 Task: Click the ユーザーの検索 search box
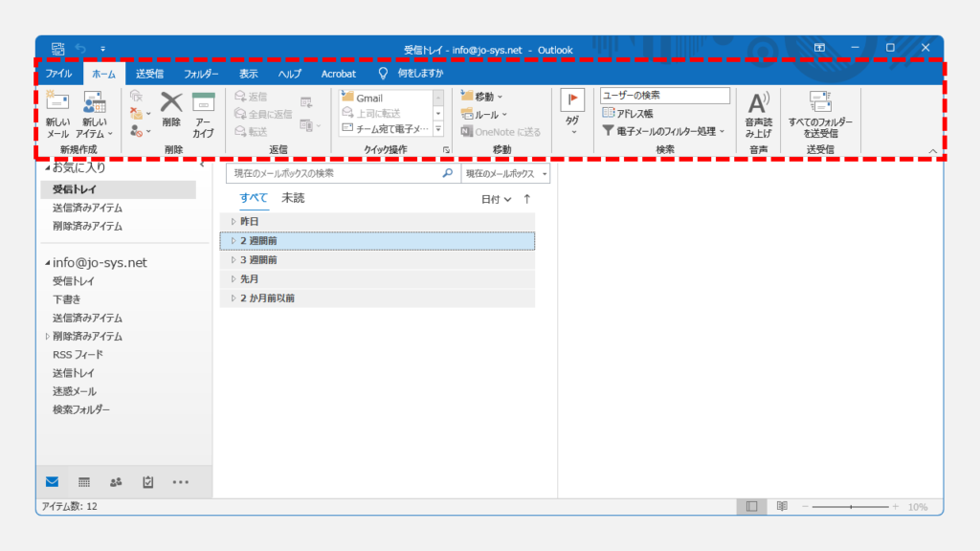(x=664, y=96)
